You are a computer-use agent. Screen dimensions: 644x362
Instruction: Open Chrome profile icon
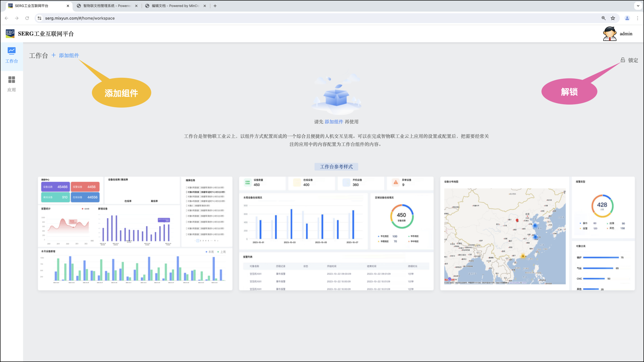(x=627, y=18)
